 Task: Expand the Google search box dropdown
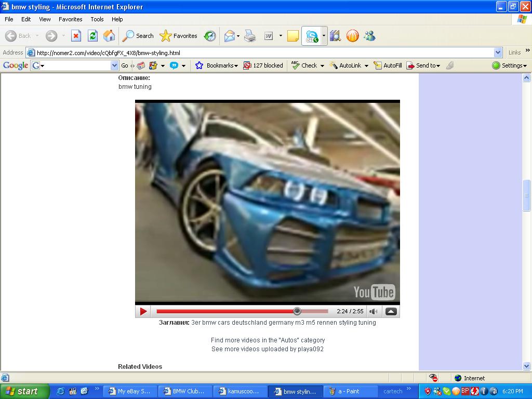(115, 65)
